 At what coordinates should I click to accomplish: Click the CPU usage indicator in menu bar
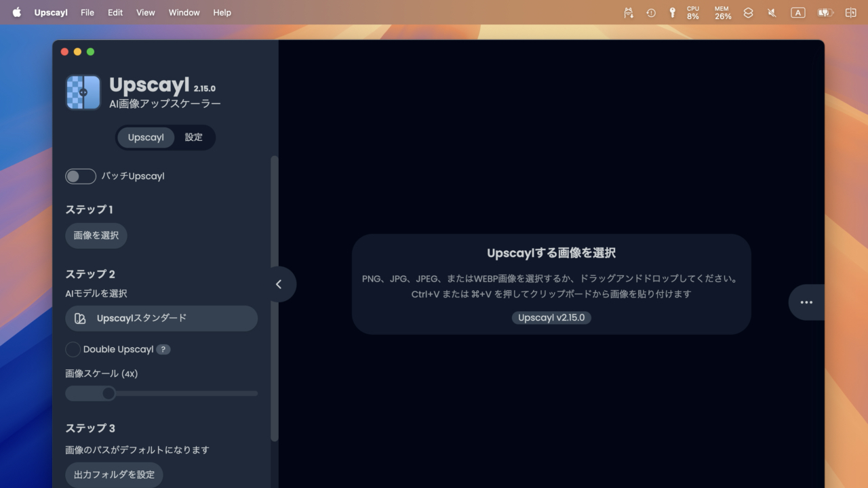[693, 12]
